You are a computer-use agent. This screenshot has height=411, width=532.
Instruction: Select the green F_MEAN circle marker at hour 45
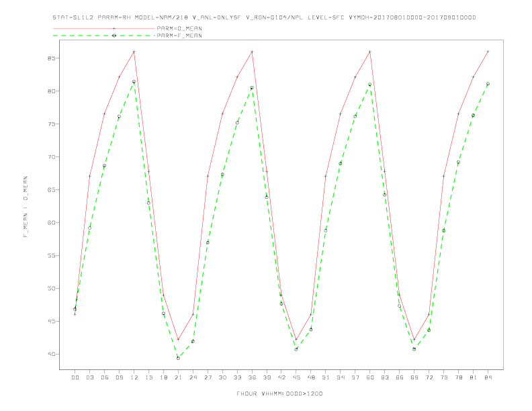(296, 349)
